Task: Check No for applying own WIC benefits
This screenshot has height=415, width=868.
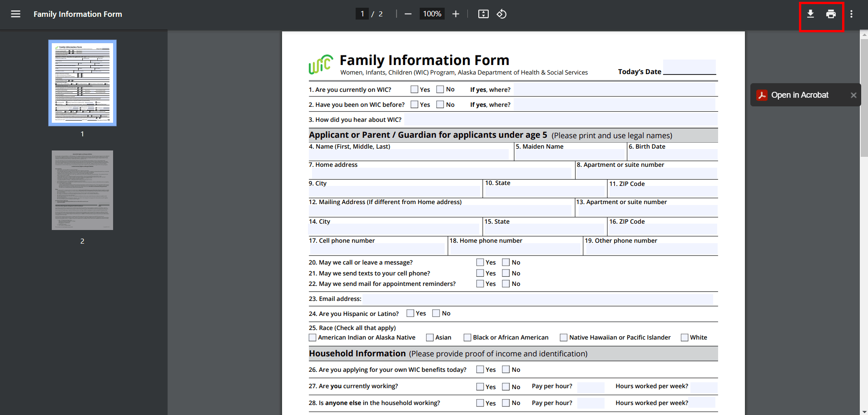Action: pos(506,370)
